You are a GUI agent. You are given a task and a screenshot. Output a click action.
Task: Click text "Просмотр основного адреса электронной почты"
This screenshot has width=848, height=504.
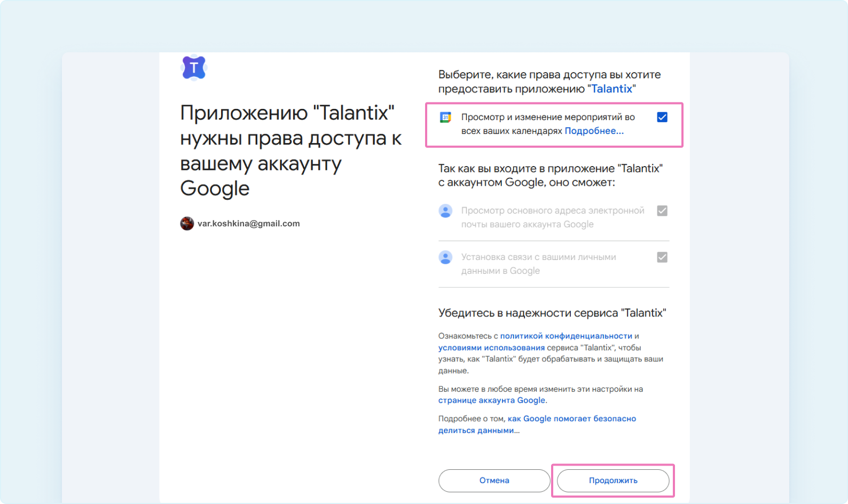click(553, 217)
